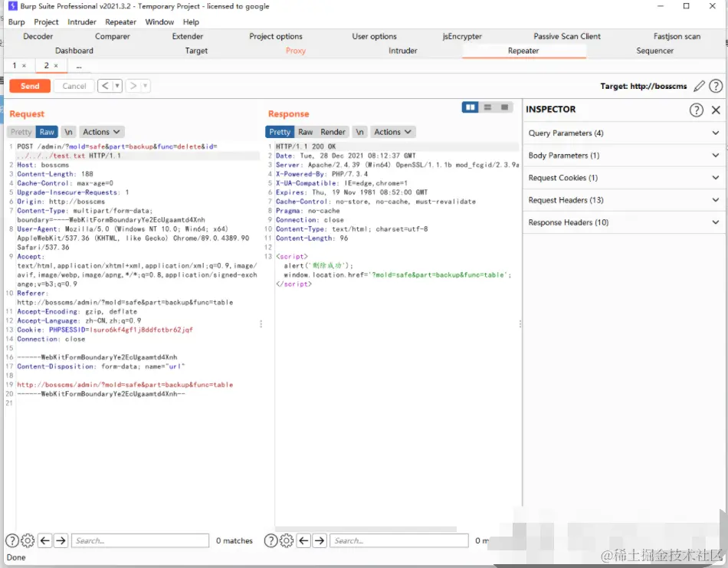Open response search settings gear
This screenshot has width=728, height=568.
point(287,540)
